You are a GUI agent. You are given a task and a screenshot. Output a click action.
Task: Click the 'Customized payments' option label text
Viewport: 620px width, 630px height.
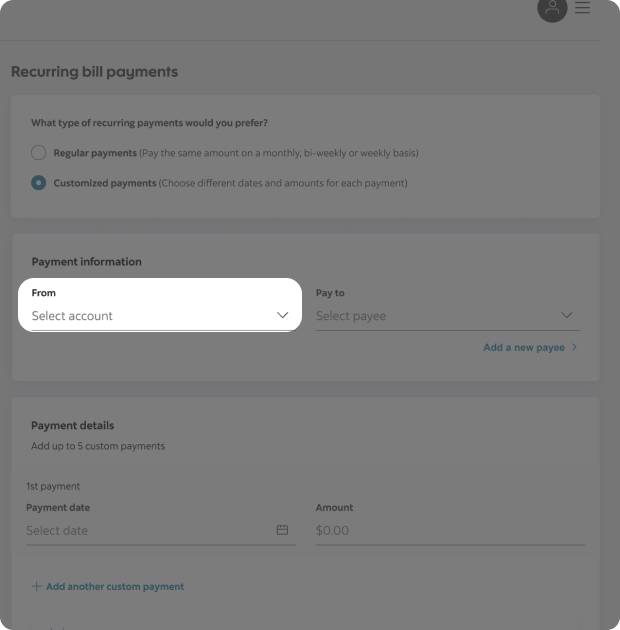105,183
